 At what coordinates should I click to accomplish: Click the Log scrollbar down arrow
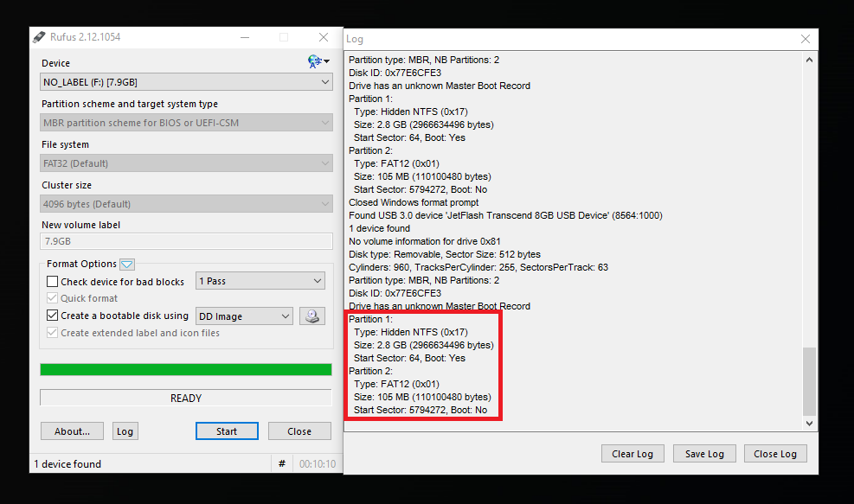[x=809, y=423]
